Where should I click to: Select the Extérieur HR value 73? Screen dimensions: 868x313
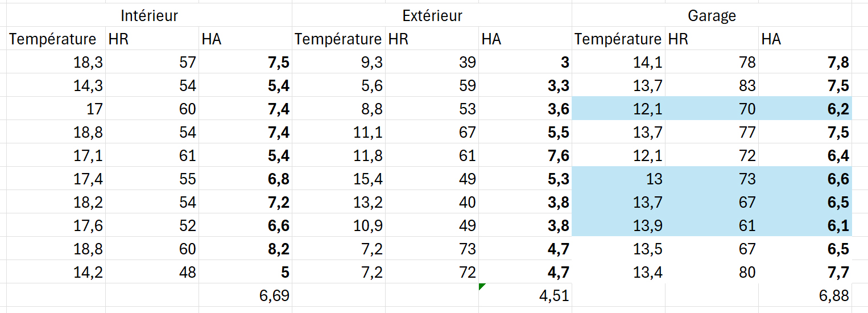coord(432,249)
